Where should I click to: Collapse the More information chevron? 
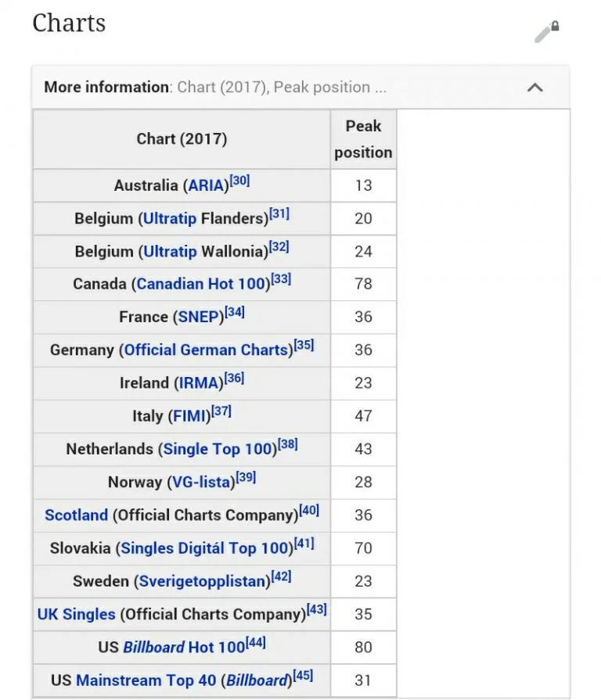pyautogui.click(x=535, y=88)
